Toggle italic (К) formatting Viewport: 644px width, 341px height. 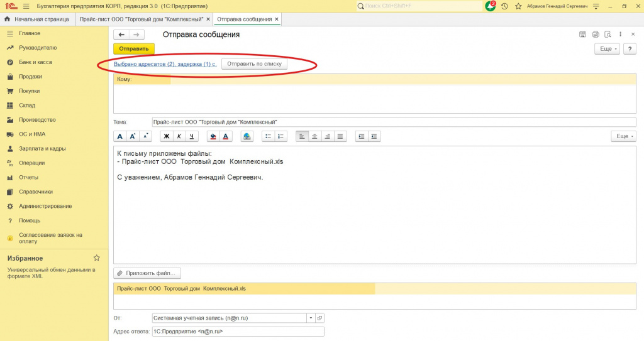pos(179,136)
